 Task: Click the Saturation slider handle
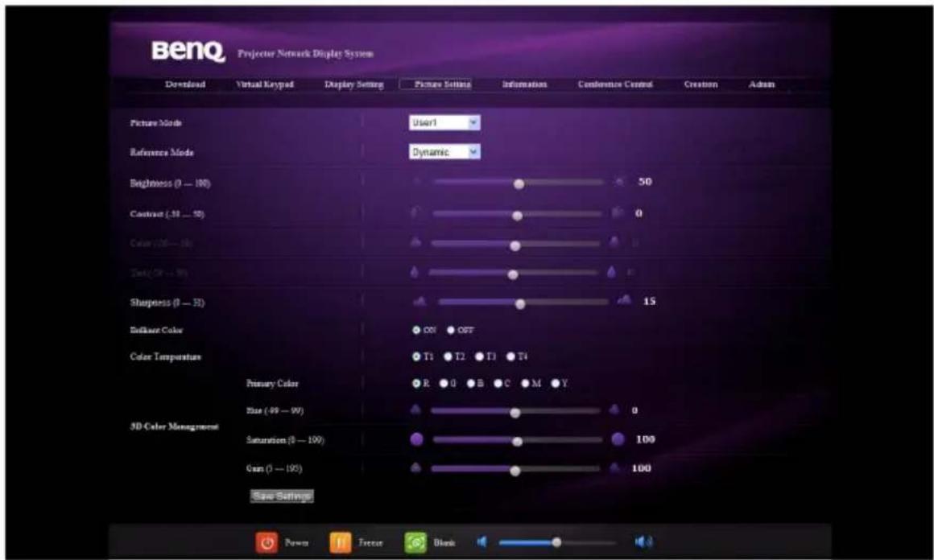tap(517, 442)
